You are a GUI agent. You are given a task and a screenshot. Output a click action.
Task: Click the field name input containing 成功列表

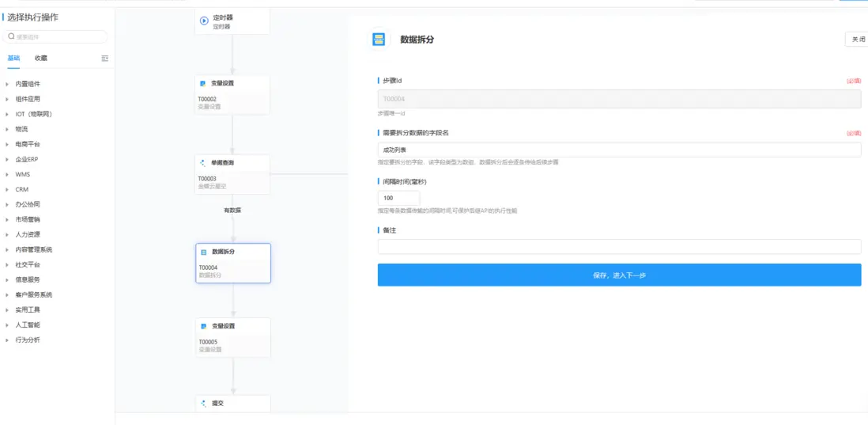pyautogui.click(x=620, y=150)
